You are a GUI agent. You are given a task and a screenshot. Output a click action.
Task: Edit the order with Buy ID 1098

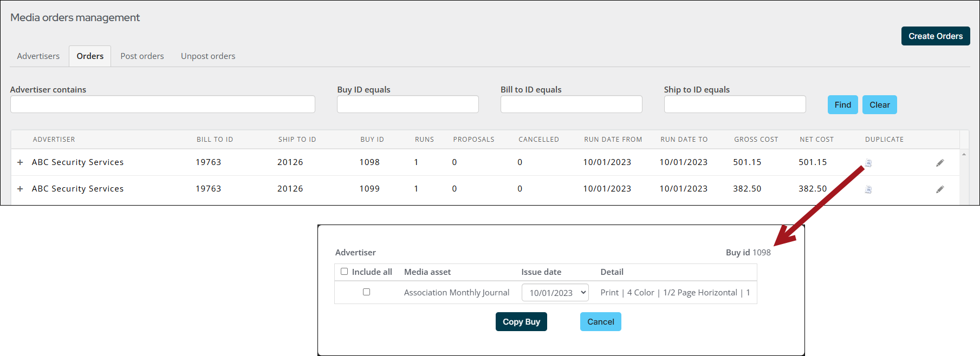point(940,163)
